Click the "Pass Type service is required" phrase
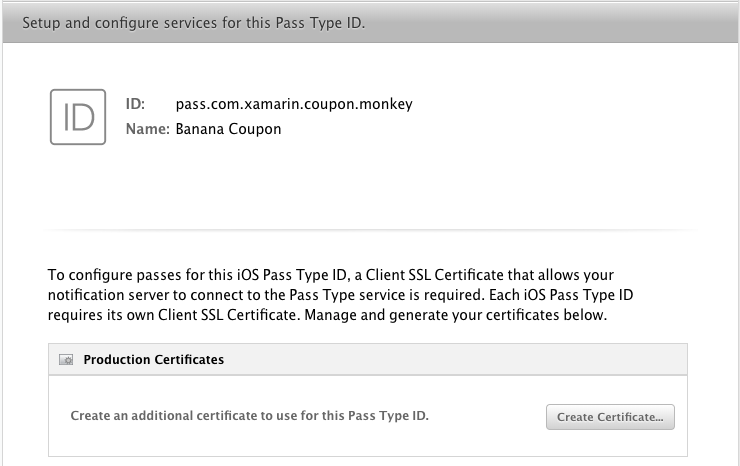This screenshot has height=466, width=740. (387, 295)
